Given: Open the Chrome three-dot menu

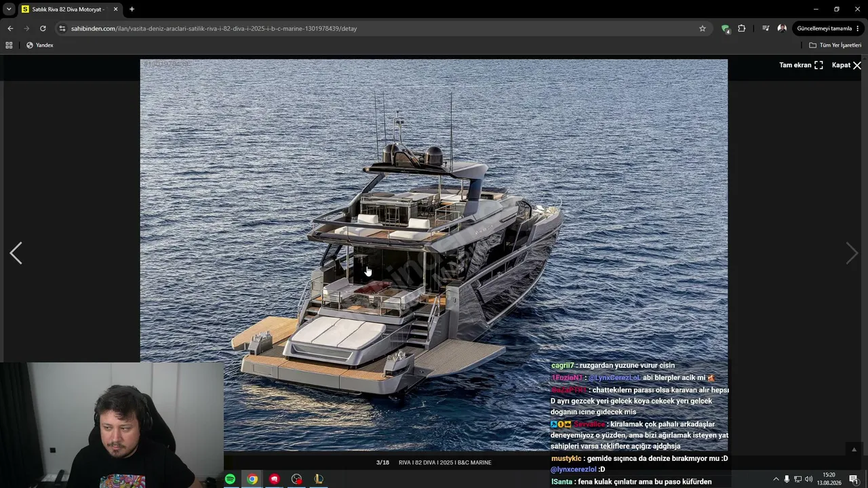Looking at the screenshot, I should tap(859, 28).
